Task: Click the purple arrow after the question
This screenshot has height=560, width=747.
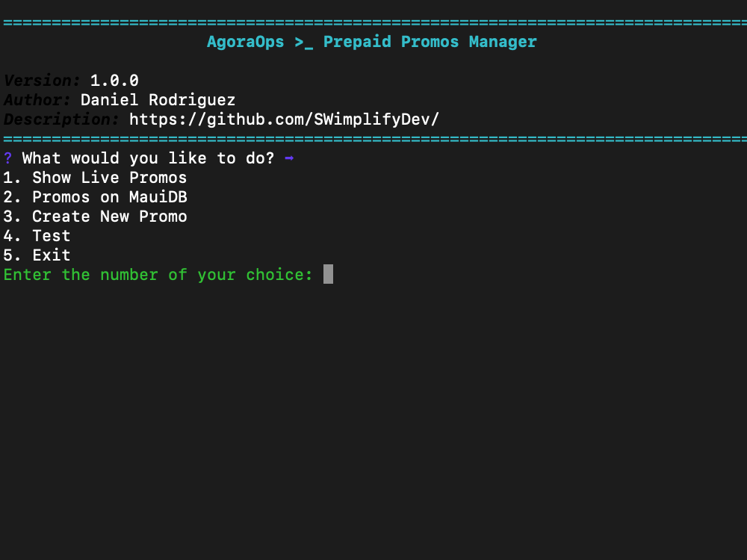Action: (289, 158)
